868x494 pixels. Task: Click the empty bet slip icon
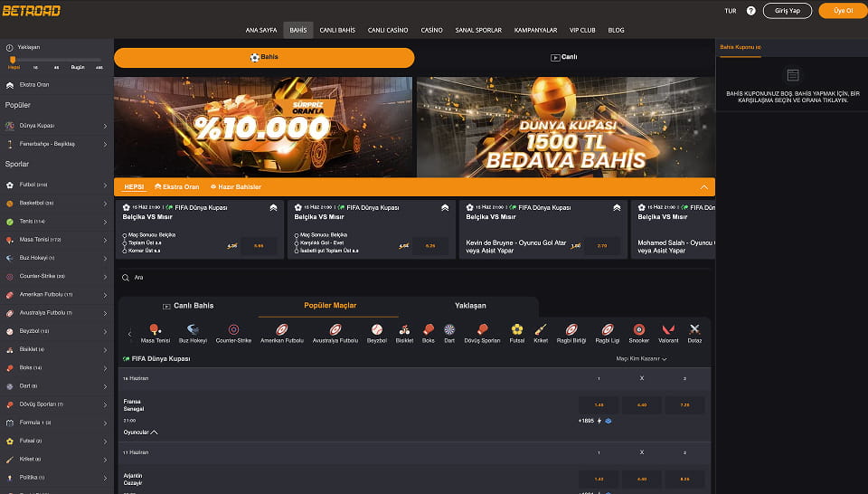(x=793, y=75)
